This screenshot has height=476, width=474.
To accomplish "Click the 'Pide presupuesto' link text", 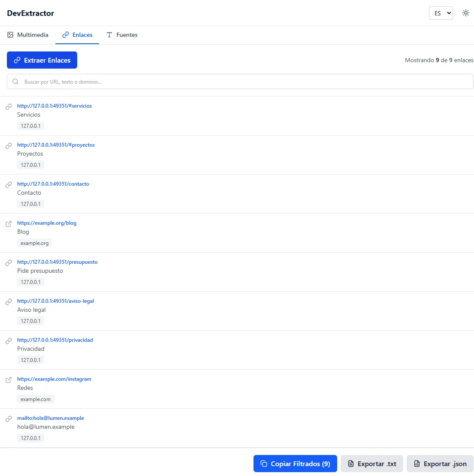I will 40,271.
